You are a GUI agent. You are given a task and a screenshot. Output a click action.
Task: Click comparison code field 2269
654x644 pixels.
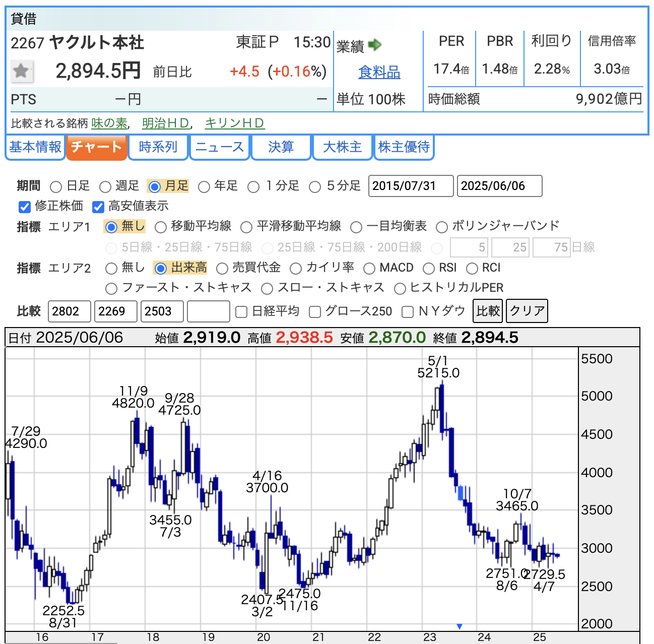116,311
